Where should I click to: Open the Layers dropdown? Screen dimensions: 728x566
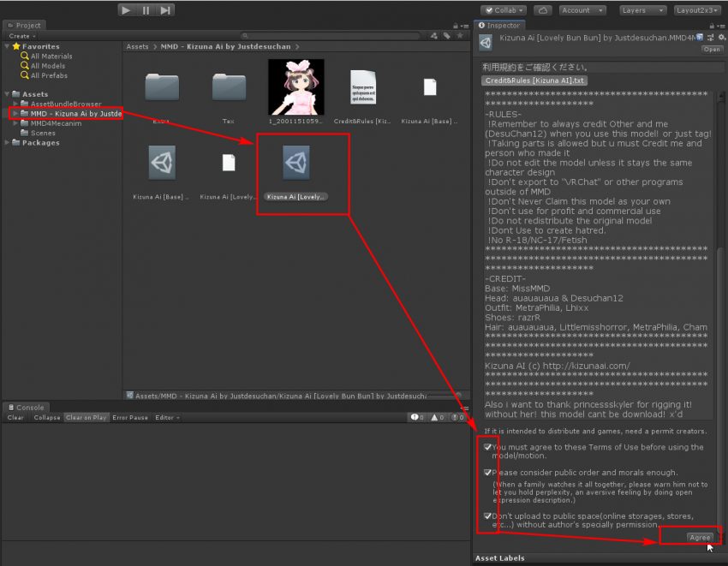tap(641, 9)
